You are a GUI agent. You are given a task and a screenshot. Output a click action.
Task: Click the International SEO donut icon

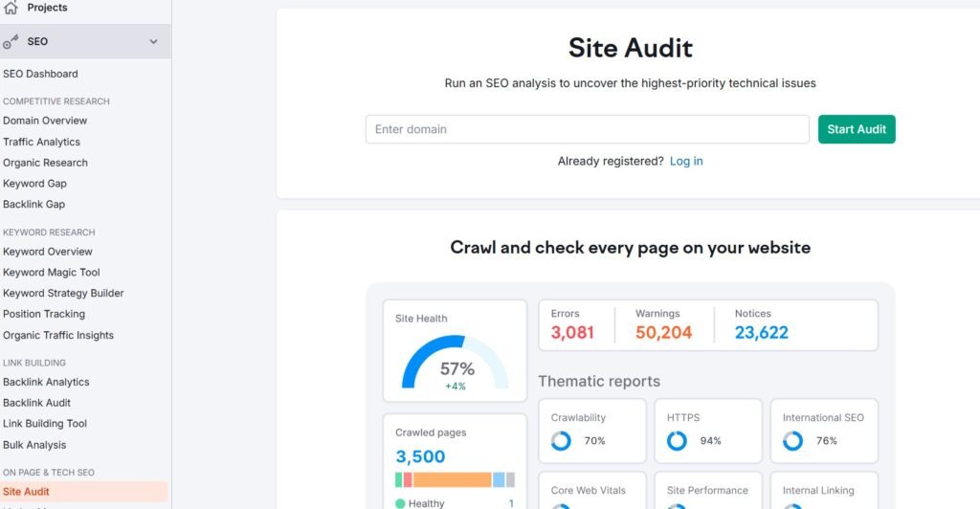click(x=792, y=441)
